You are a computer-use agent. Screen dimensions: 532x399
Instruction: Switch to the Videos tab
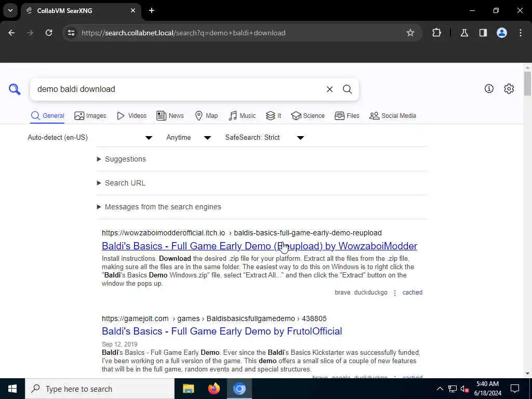[131, 116]
